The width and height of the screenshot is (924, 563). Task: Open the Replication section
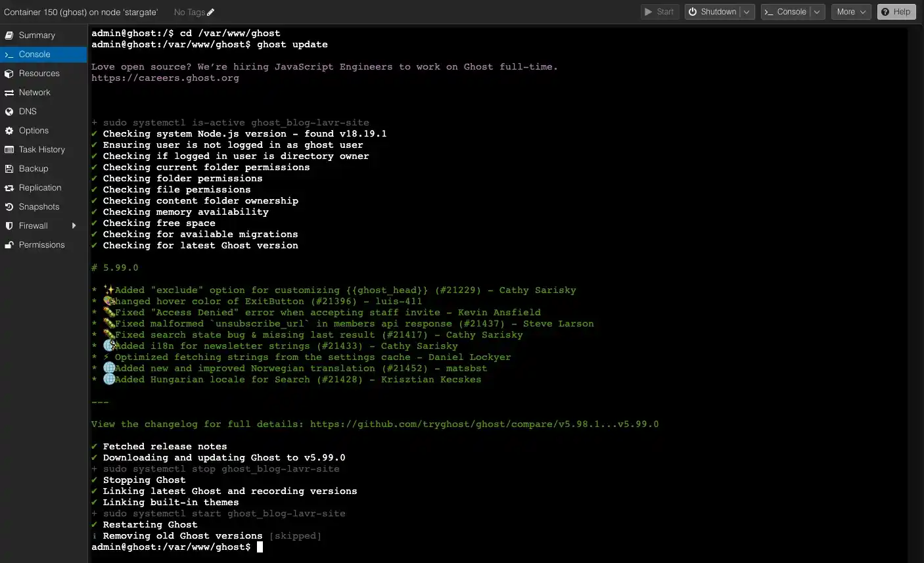pos(39,188)
